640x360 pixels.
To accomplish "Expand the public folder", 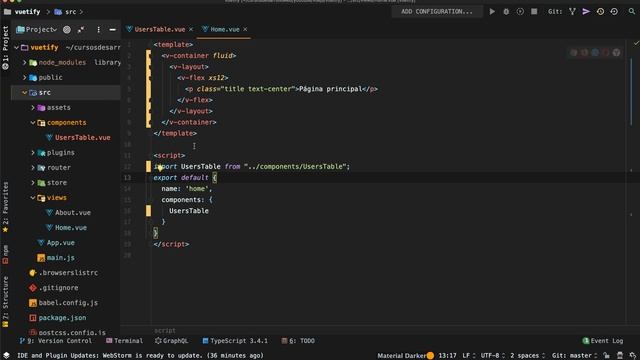I will (24, 78).
